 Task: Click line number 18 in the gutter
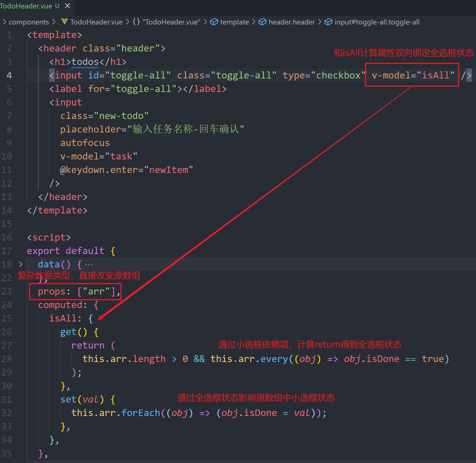(6, 264)
